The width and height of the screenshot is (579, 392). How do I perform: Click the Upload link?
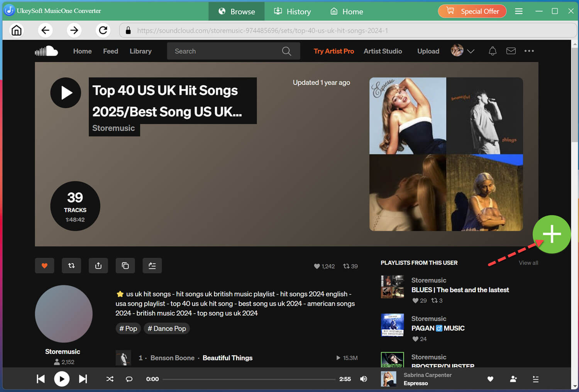click(x=428, y=51)
